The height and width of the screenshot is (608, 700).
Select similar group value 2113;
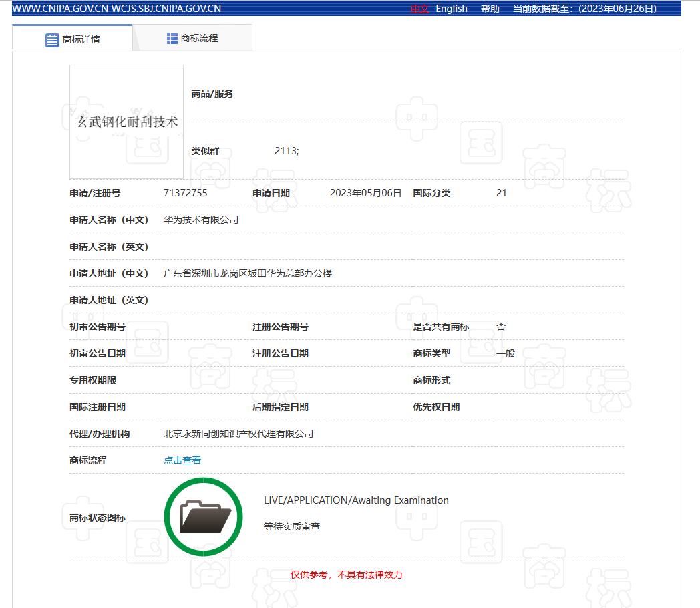pos(287,151)
